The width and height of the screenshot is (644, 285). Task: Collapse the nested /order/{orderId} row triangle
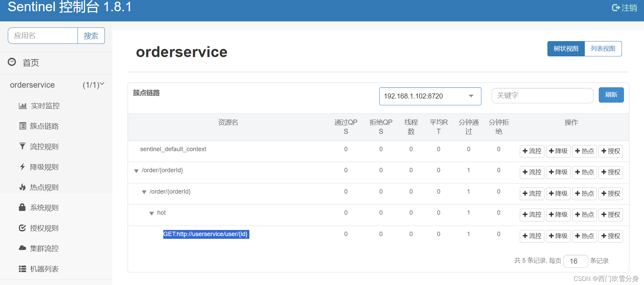pyautogui.click(x=144, y=192)
